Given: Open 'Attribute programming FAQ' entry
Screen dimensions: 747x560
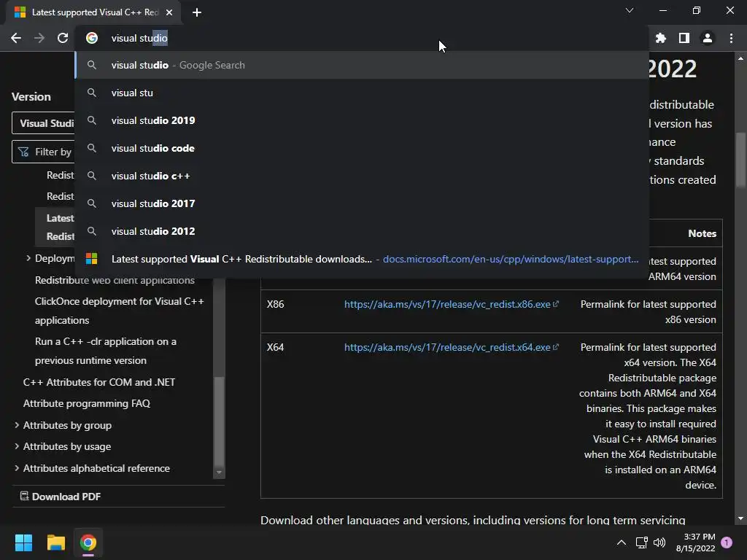Looking at the screenshot, I should coord(87,403).
